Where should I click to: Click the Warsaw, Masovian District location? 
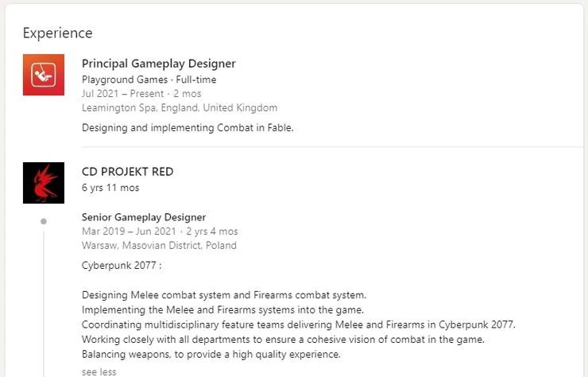click(x=159, y=245)
